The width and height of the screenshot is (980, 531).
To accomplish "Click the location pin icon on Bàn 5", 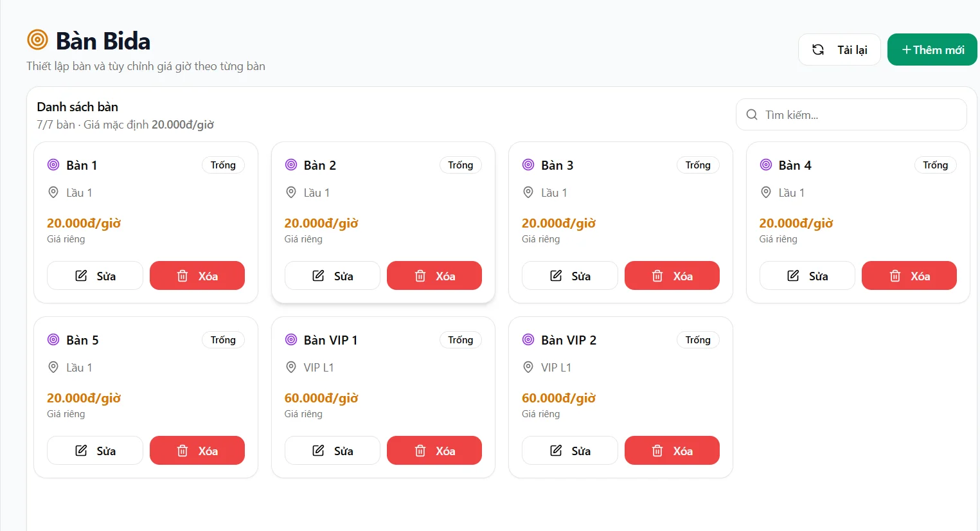I will (x=53, y=367).
